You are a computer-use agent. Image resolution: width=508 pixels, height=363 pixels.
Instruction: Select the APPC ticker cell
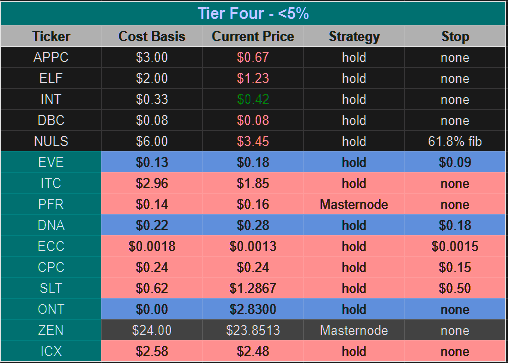[x=51, y=57]
